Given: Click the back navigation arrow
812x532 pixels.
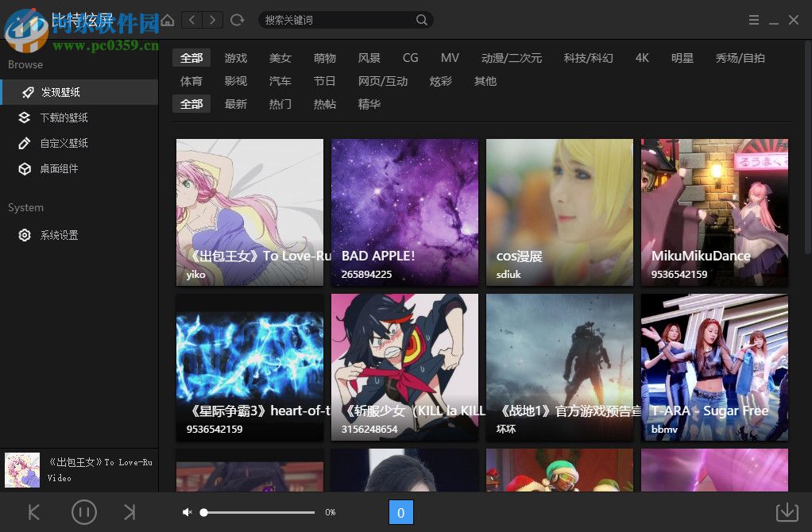Looking at the screenshot, I should click(x=191, y=20).
